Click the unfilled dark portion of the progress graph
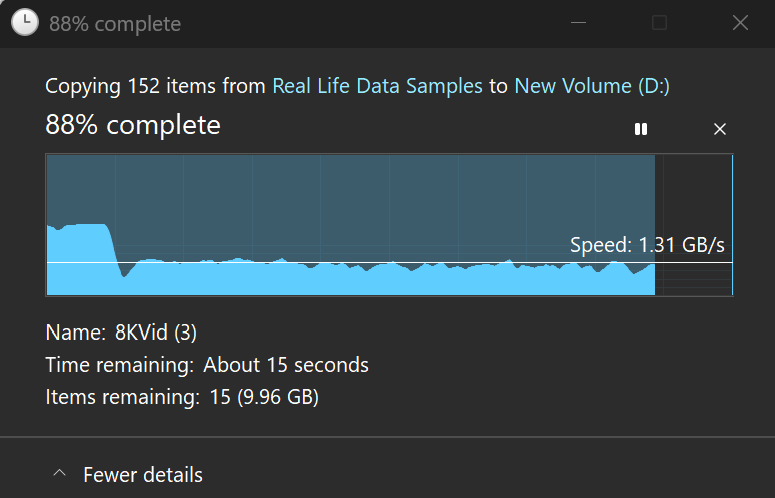 (x=693, y=200)
